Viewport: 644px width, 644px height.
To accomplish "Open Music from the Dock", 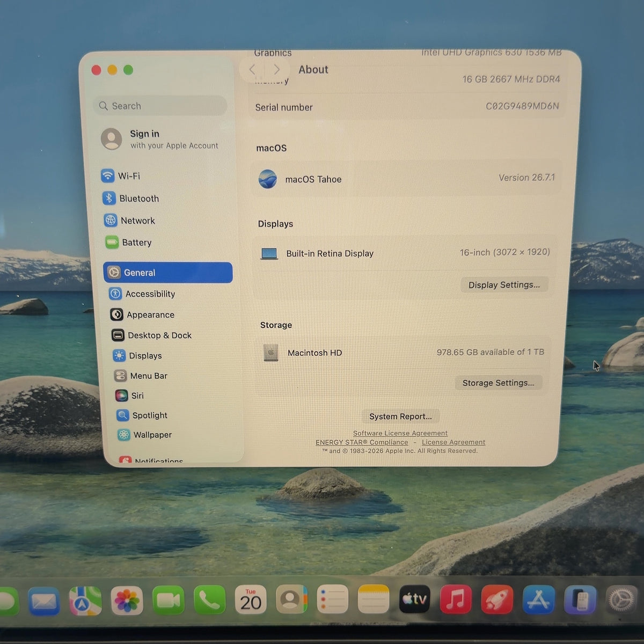I will [x=456, y=599].
